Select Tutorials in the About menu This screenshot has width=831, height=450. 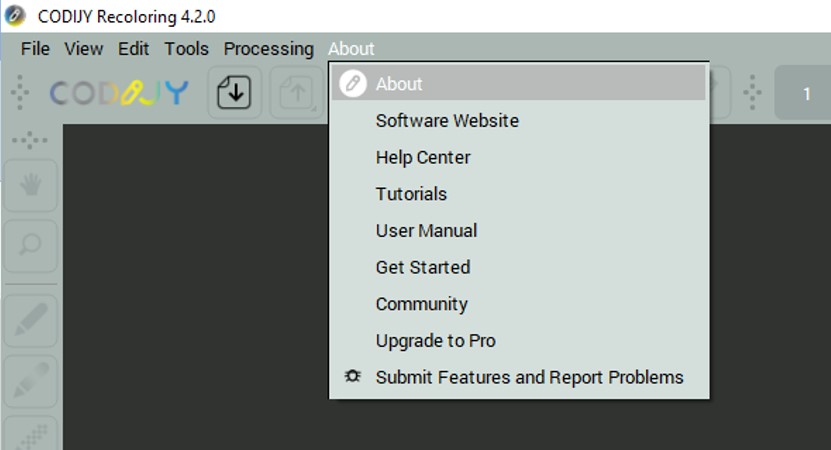[x=411, y=194]
